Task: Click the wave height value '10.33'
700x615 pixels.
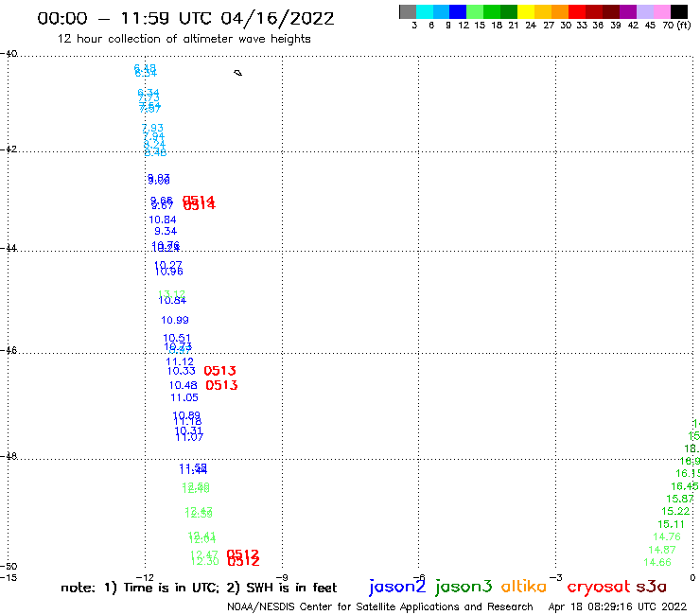Action: pyautogui.click(x=182, y=371)
